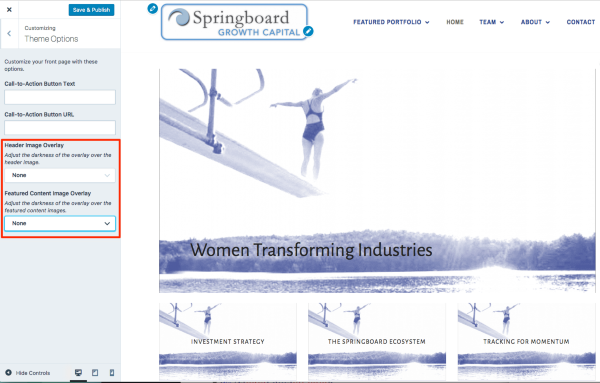The image size is (600, 383).
Task: Click the Save & Publish button
Action: coord(91,10)
